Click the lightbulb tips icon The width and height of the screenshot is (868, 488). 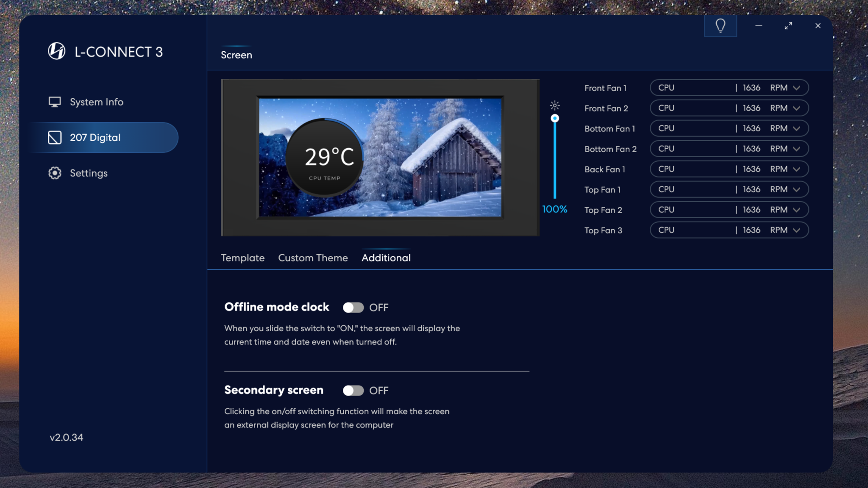click(x=720, y=26)
